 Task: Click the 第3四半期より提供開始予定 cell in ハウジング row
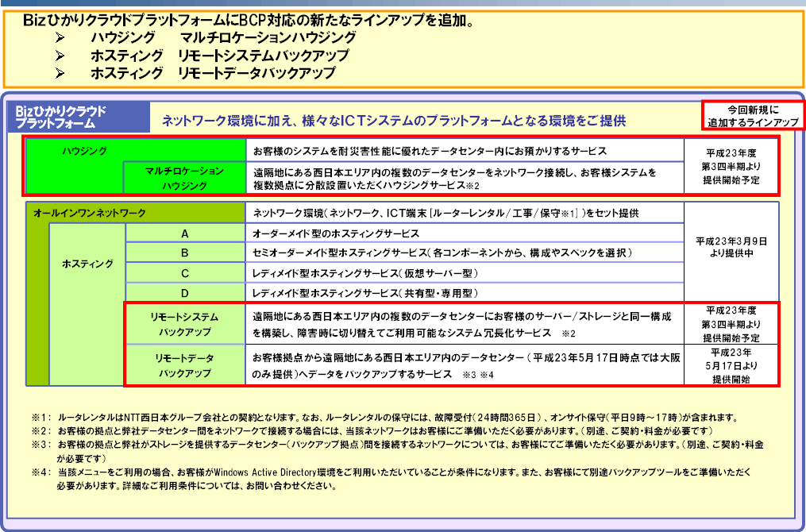click(x=731, y=167)
